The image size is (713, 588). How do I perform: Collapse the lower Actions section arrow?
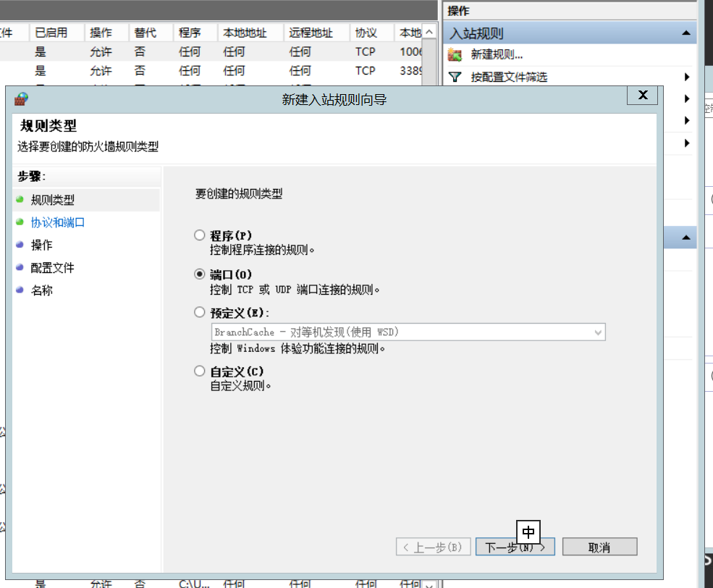pos(686,238)
